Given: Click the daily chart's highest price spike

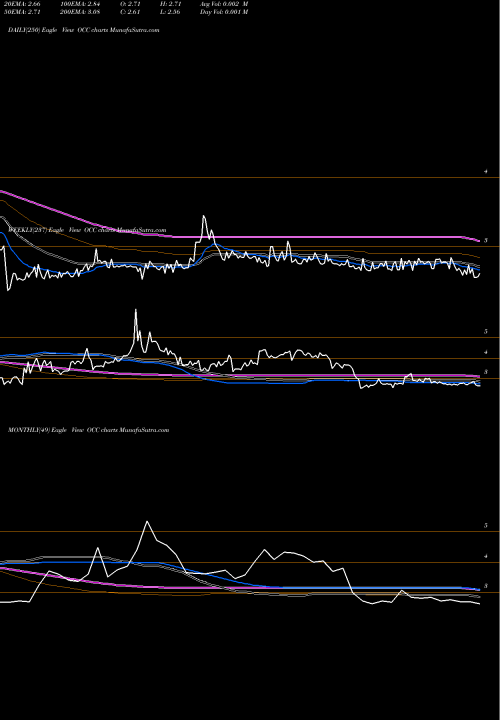Looking at the screenshot, I should click(x=204, y=216).
